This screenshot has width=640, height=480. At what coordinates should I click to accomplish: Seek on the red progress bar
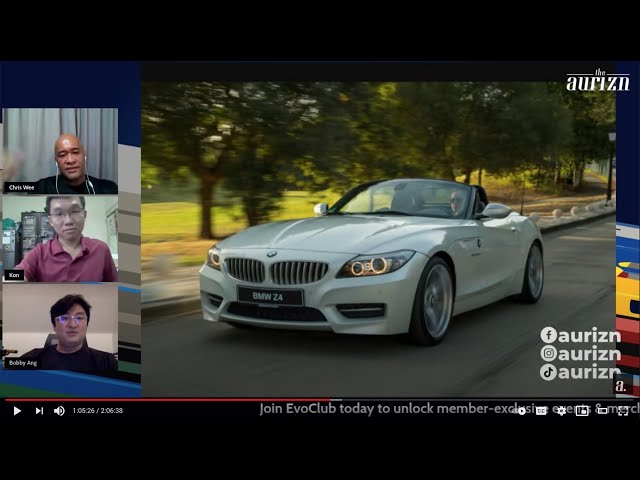click(x=167, y=400)
